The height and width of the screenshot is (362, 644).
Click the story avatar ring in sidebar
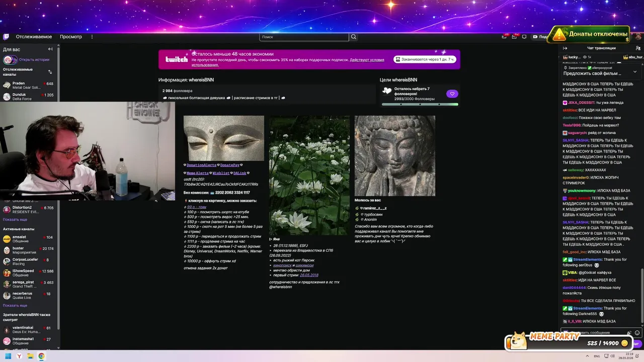pyautogui.click(x=10, y=60)
